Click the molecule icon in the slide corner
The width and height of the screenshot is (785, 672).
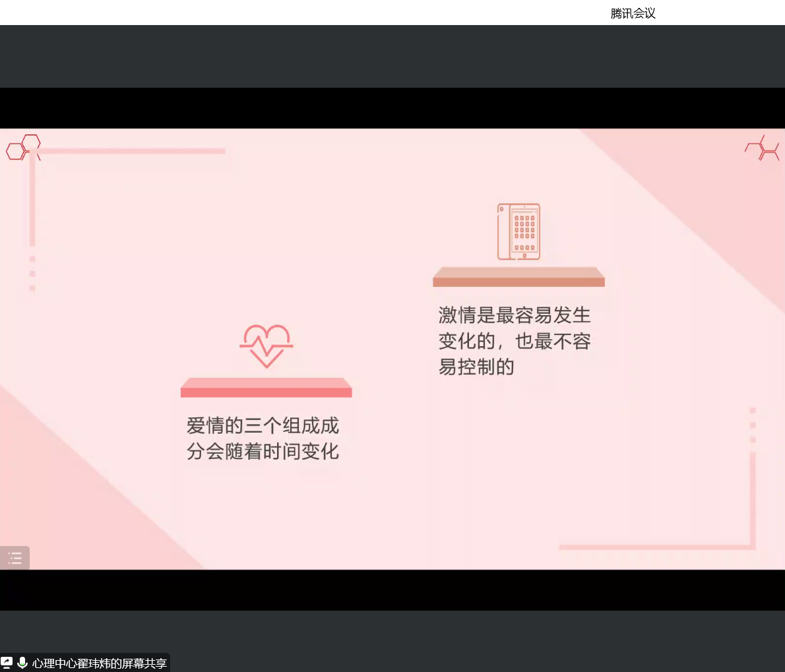(x=763, y=150)
